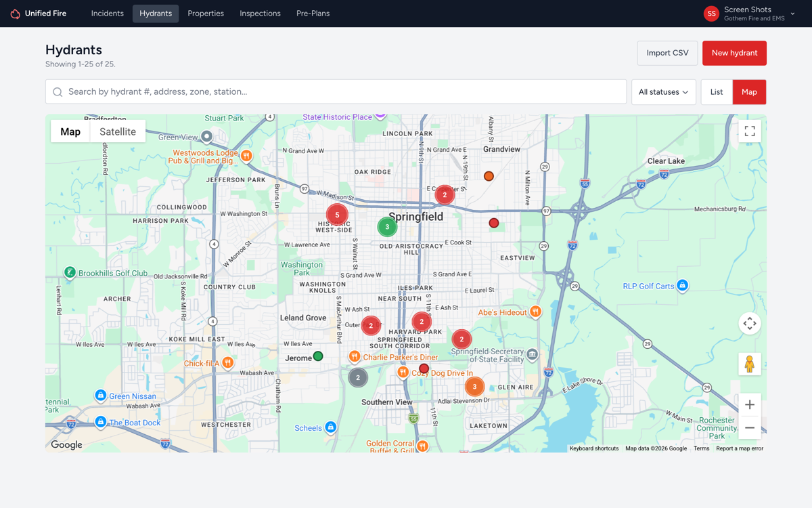Click the green hydrant marker near Jerome
This screenshot has width=812, height=508.
coord(318,356)
